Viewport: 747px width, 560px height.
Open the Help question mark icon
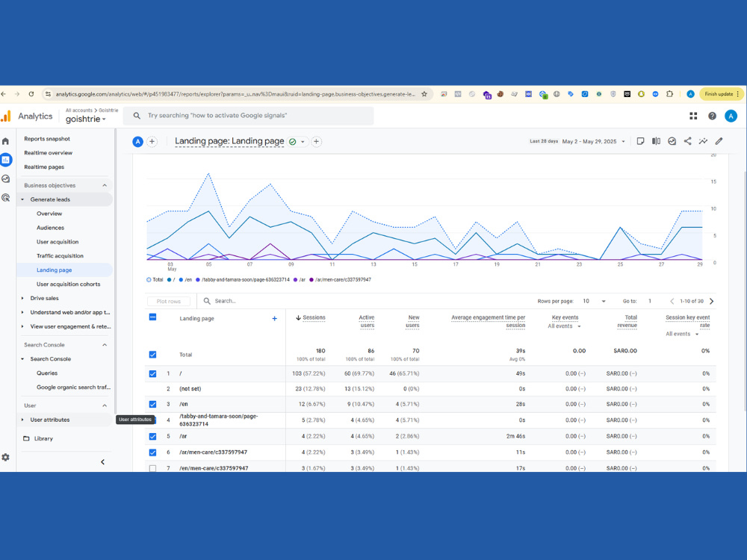click(712, 116)
